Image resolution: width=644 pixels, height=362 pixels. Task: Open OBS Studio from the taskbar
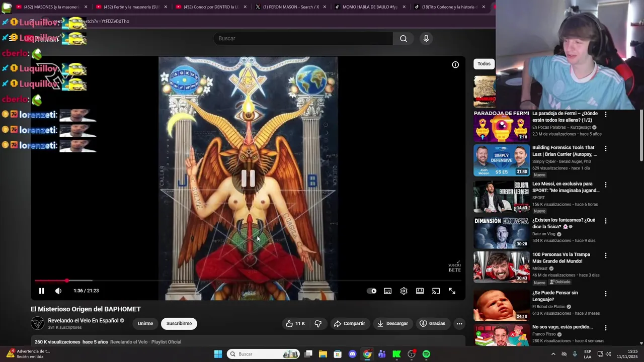[412, 354]
